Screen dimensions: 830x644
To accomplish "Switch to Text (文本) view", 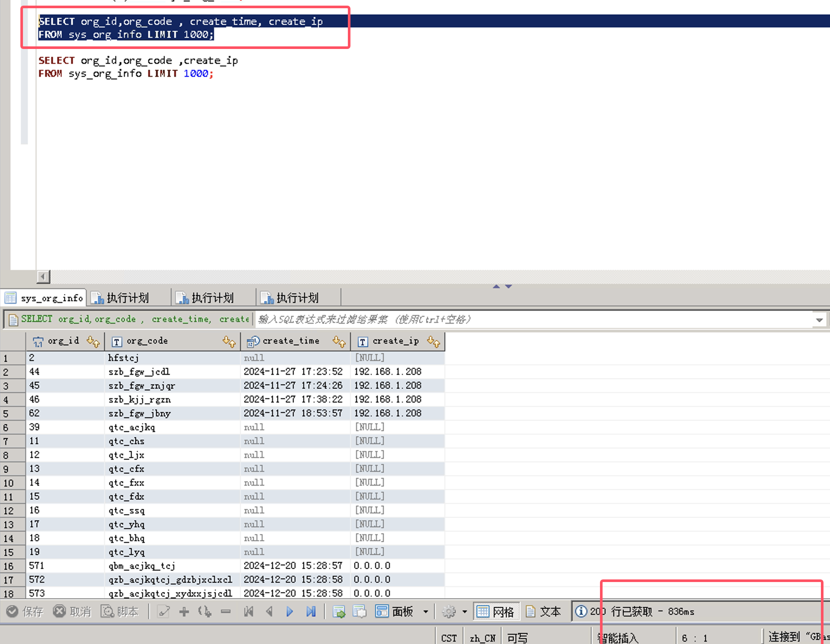I will [543, 611].
